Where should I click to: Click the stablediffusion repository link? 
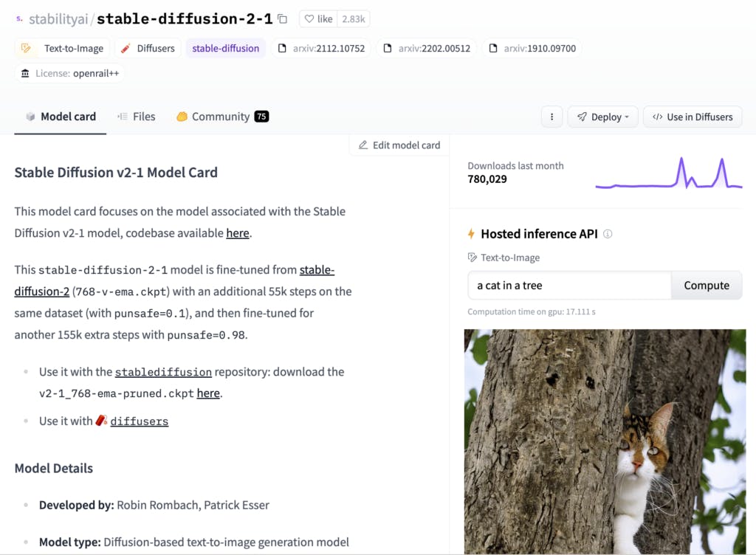[163, 372]
